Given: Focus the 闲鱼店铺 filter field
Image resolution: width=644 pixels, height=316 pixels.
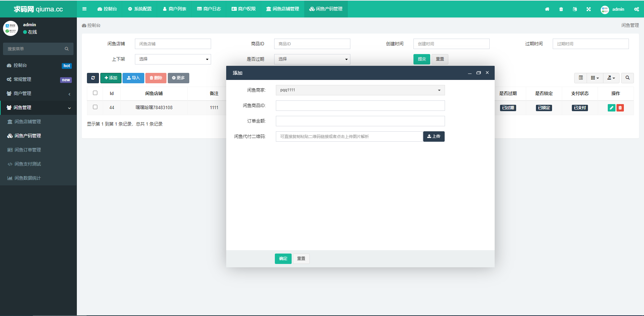Looking at the screenshot, I should (x=173, y=44).
